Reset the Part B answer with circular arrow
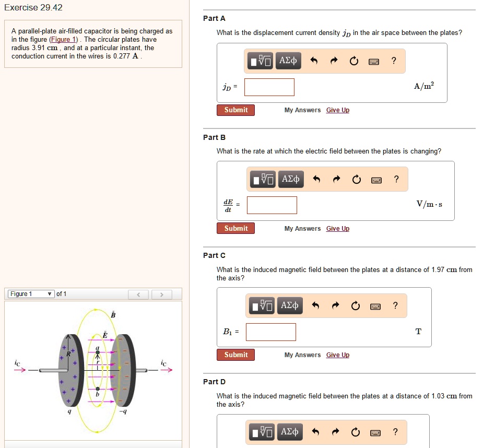 [x=357, y=179]
